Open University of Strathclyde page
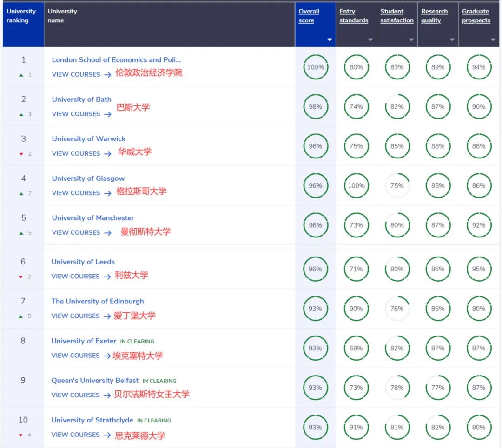Image resolution: width=502 pixels, height=448 pixels. pyautogui.click(x=92, y=420)
